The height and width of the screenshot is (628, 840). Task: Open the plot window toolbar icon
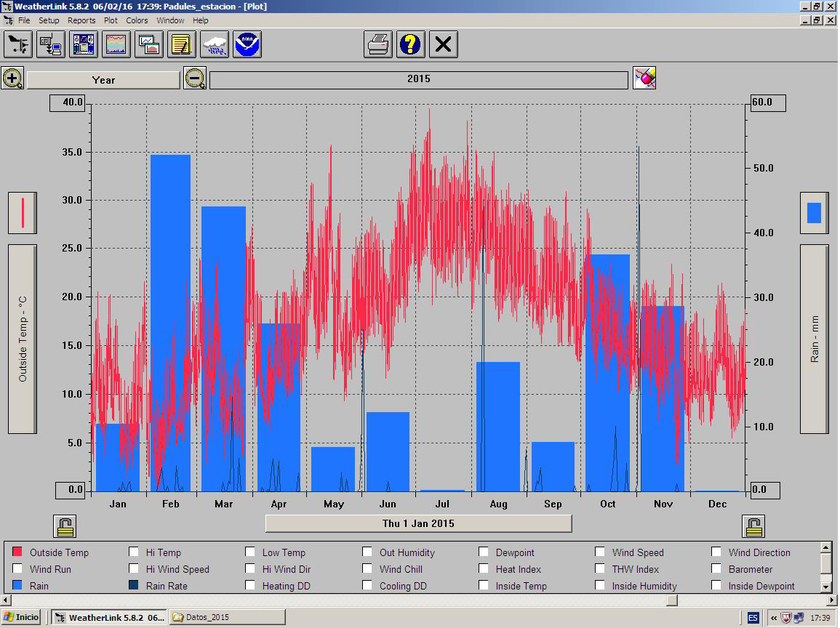coord(116,44)
